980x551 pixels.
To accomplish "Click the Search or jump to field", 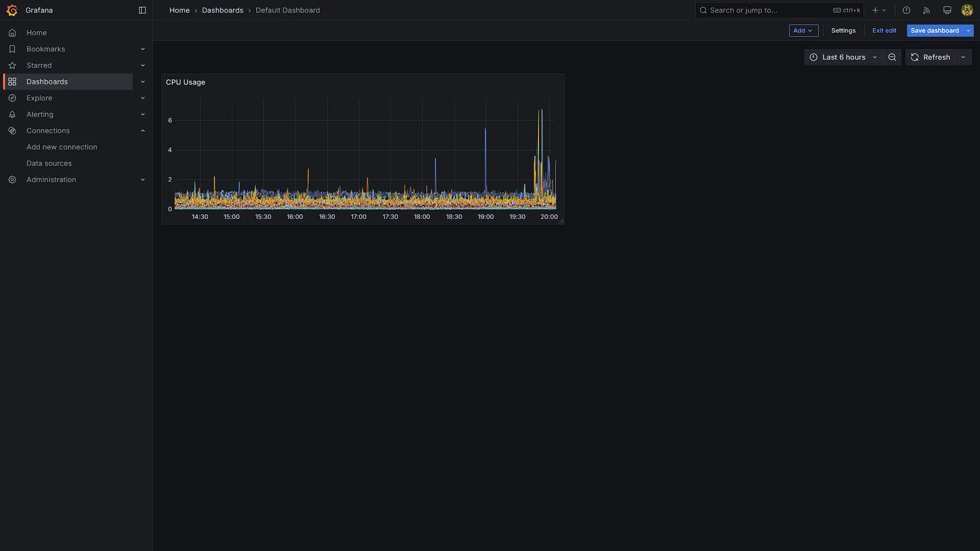I will coord(779,10).
